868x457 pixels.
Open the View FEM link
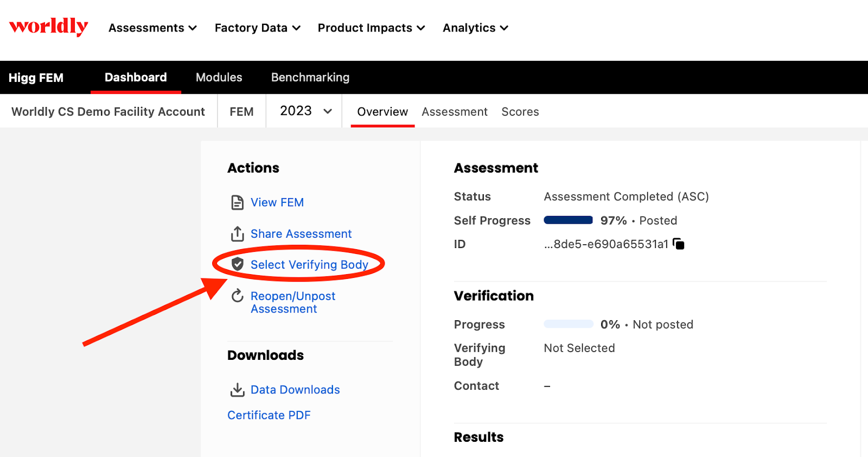[277, 202]
